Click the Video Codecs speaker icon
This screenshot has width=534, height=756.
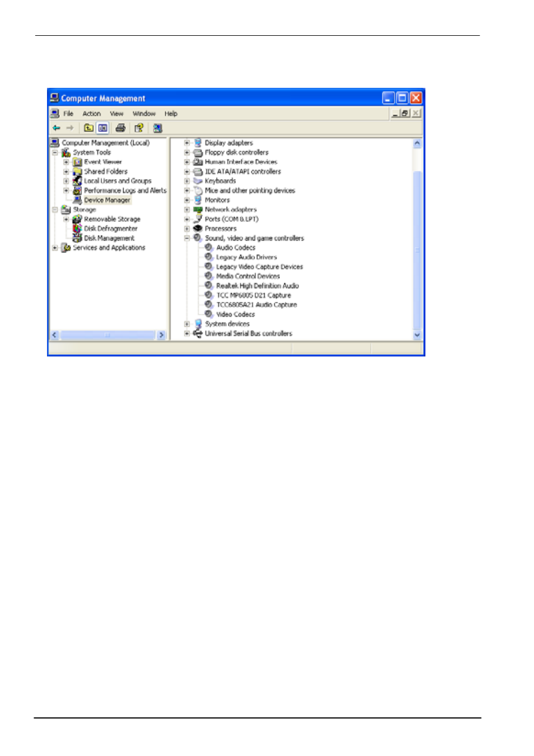coord(209,314)
